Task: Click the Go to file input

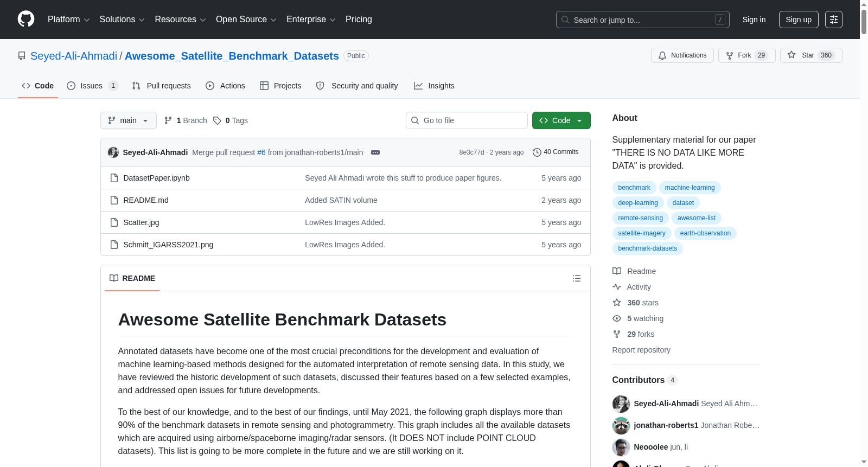Action: coord(467,120)
